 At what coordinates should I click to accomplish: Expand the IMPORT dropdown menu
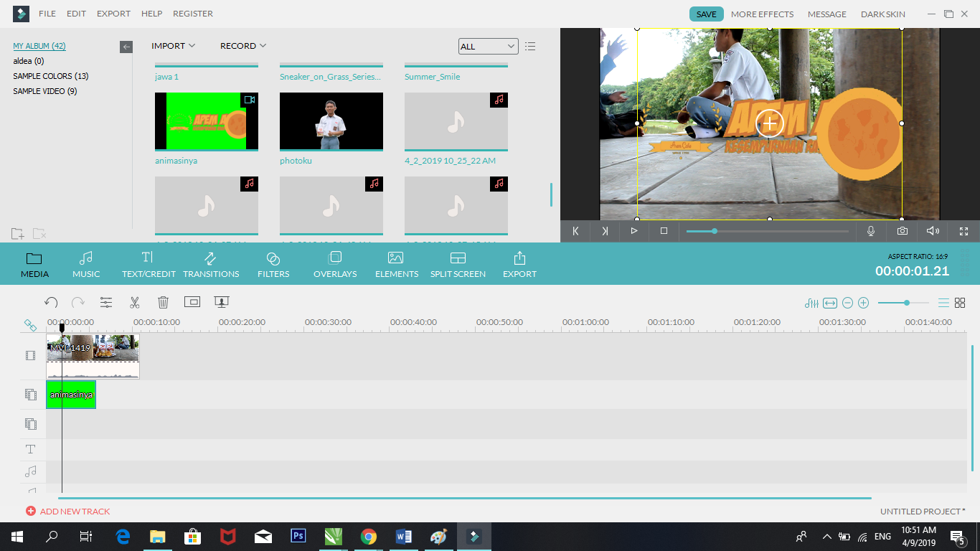tap(173, 45)
